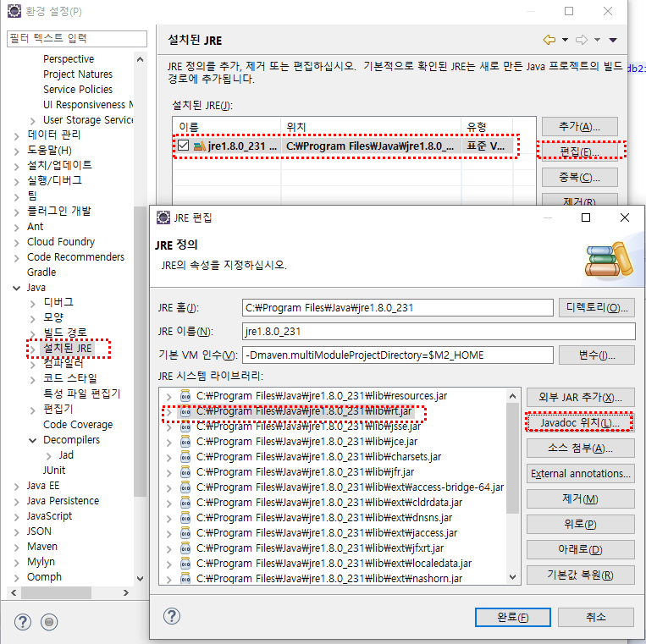Select Code Coverage in the tree
Viewport: 646px width, 644px height.
78,424
